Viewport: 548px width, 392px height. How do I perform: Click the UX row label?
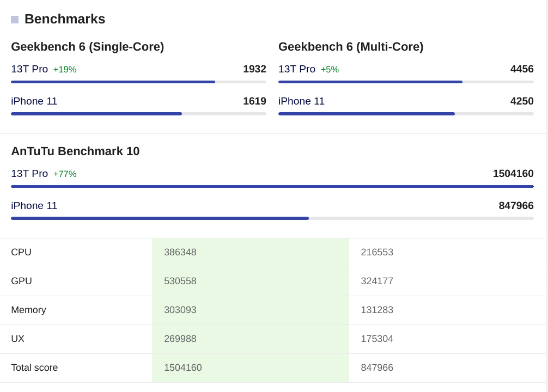coord(18,339)
